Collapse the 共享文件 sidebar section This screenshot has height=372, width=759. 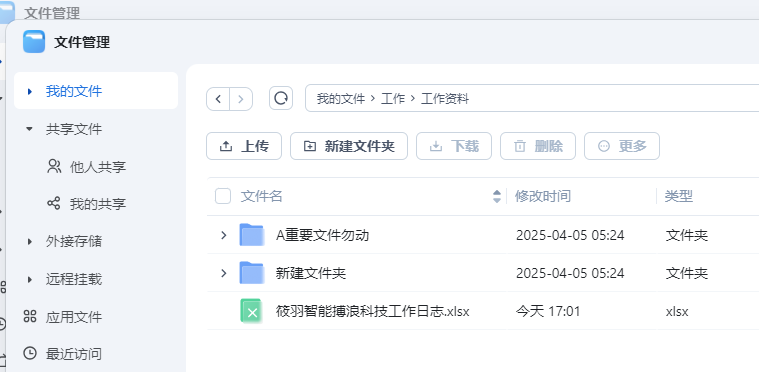pos(30,129)
